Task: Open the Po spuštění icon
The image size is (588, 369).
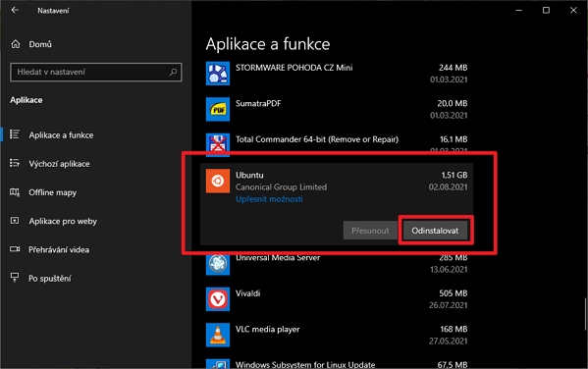Action: (x=15, y=278)
